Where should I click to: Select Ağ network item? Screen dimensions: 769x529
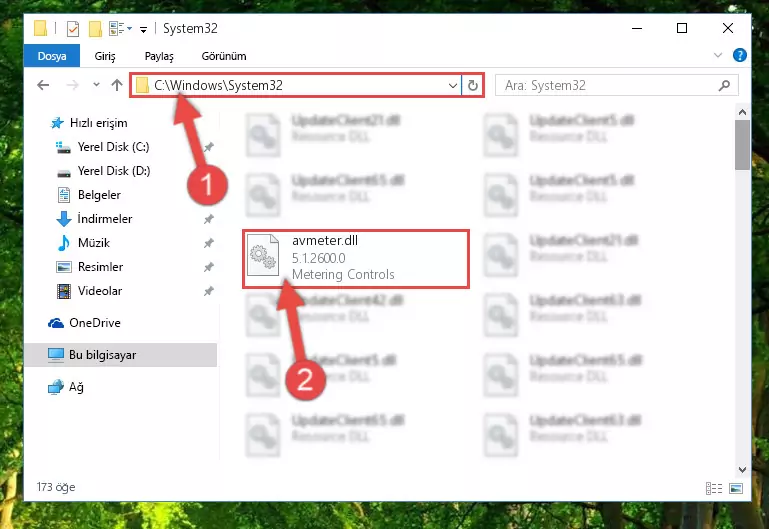point(76,387)
